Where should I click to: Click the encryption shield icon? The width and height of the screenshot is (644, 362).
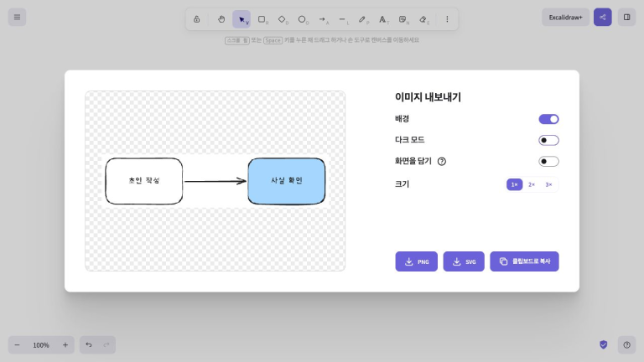click(x=604, y=344)
